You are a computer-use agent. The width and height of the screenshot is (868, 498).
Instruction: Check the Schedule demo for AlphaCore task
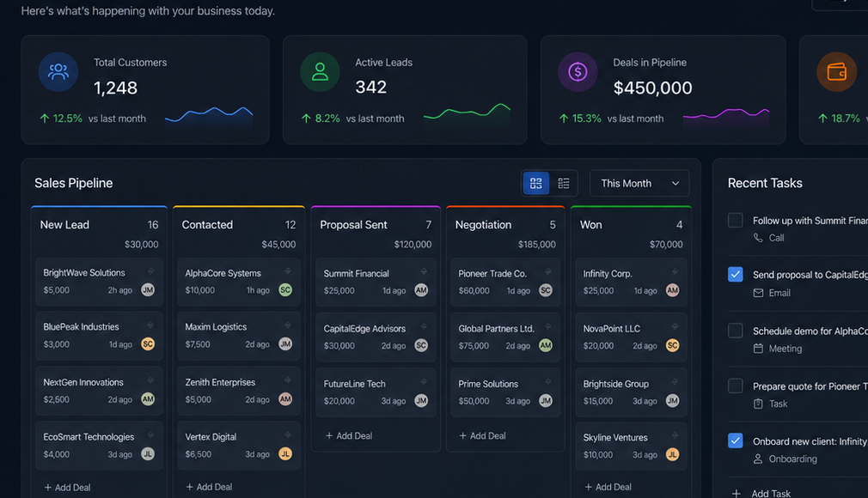tap(735, 331)
